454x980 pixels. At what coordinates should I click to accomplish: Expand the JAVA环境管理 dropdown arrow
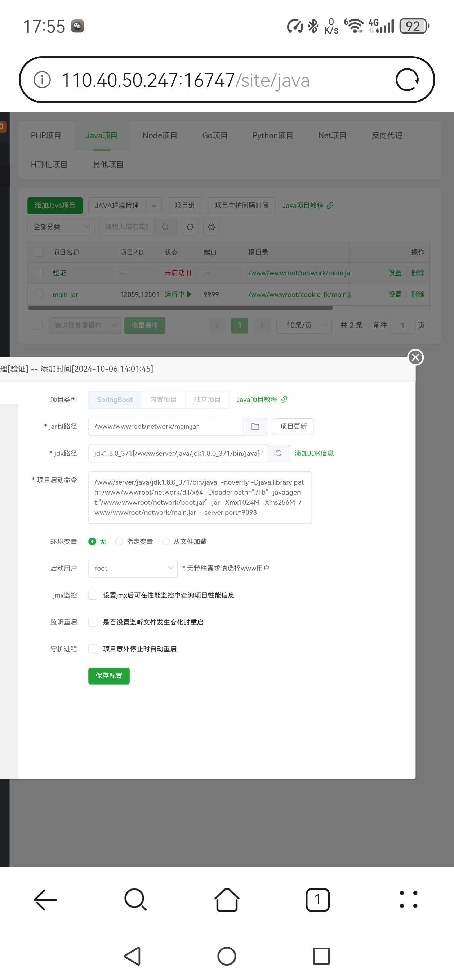(x=154, y=206)
